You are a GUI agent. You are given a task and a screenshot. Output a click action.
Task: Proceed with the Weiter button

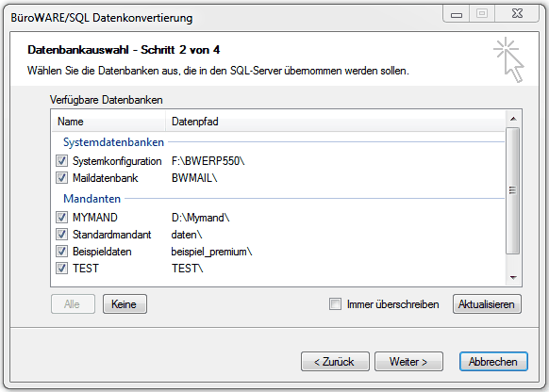(408, 362)
